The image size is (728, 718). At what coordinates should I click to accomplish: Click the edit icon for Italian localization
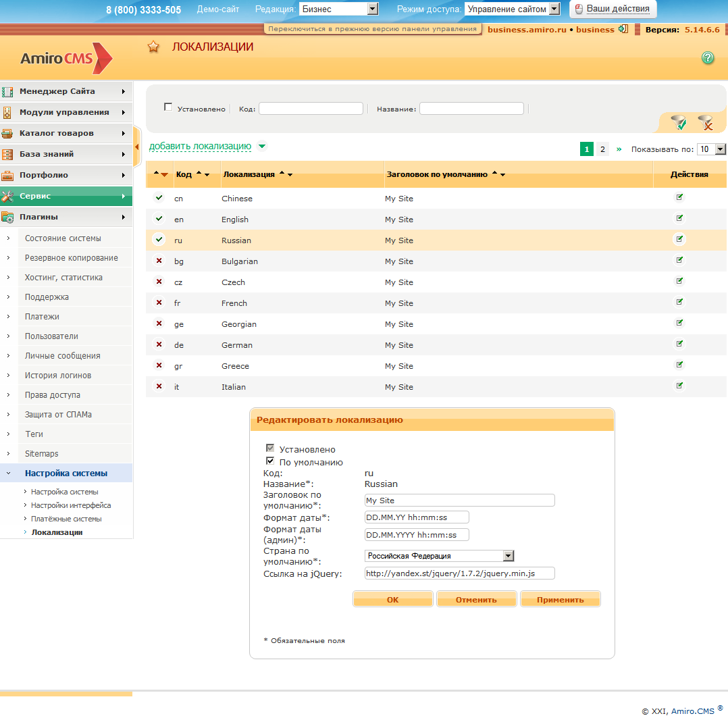[679, 386]
